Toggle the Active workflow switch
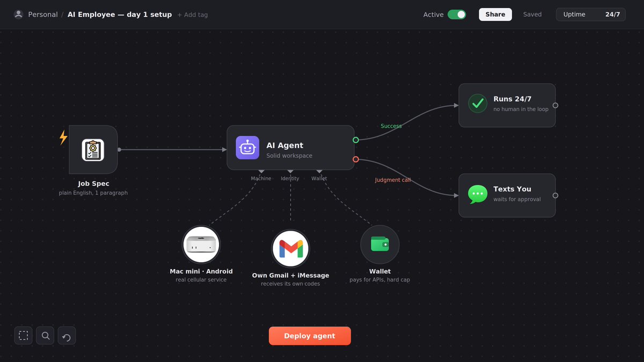The width and height of the screenshot is (644, 362). click(x=457, y=14)
